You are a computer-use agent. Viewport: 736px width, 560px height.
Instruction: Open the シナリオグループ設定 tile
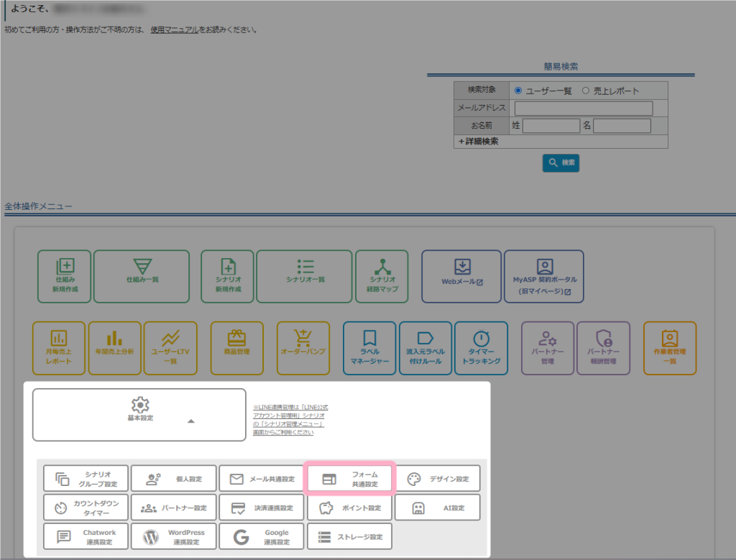tap(86, 478)
